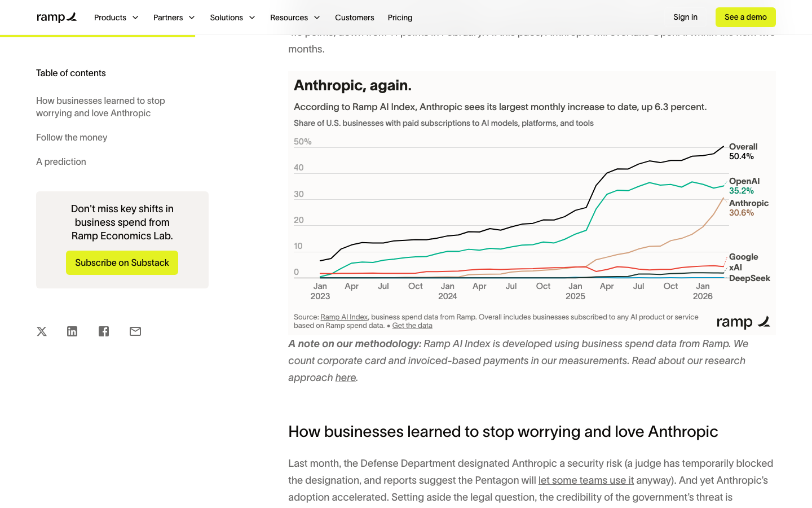Click the Ramp logo in chart footer
Screen dimensions: 812x508
743,322
